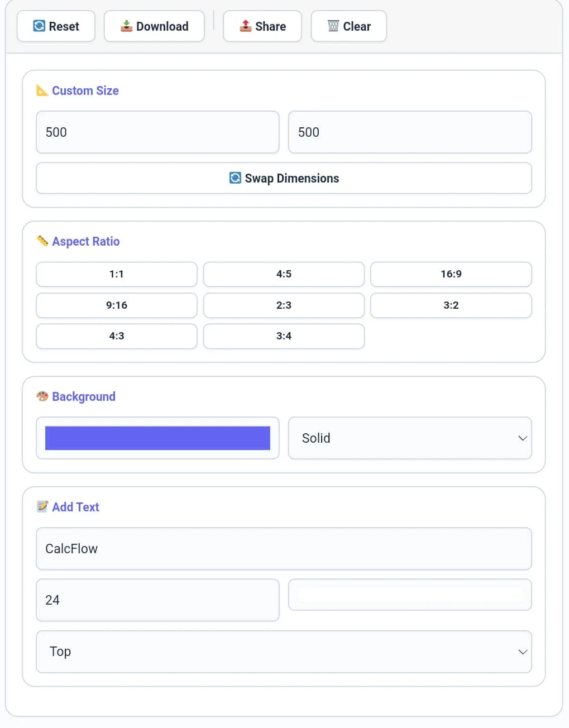Click the font size input showing 24
The height and width of the screenshot is (728, 569).
(157, 600)
